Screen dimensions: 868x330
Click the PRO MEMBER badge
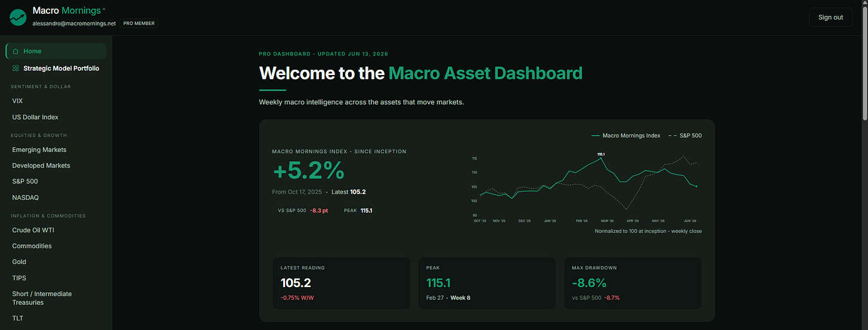(x=139, y=23)
